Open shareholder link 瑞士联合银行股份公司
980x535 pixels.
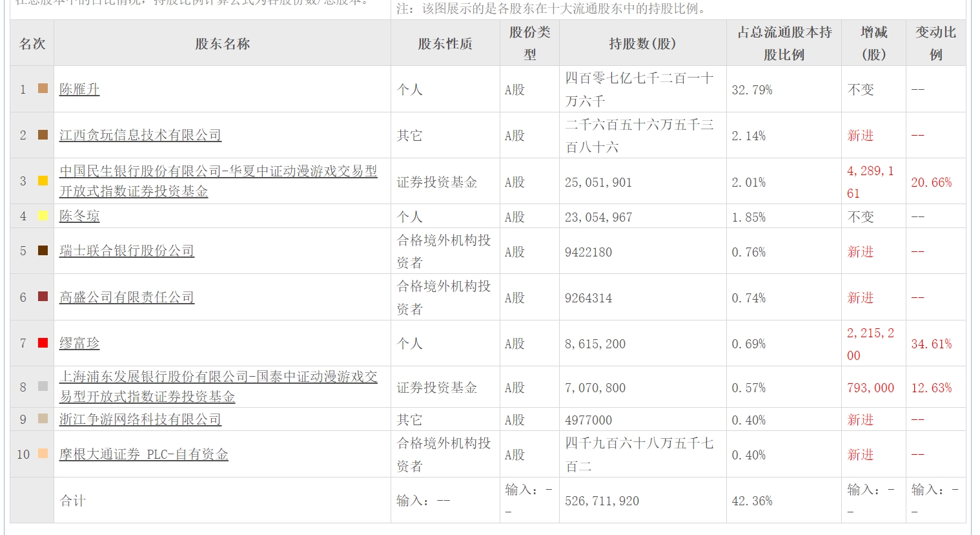click(127, 251)
